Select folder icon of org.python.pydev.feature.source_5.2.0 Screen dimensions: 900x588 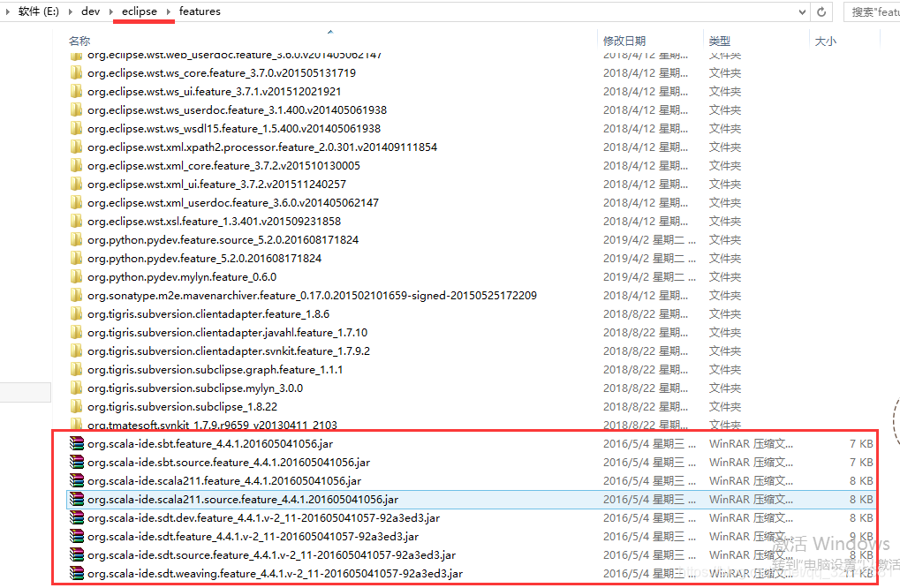click(x=76, y=240)
